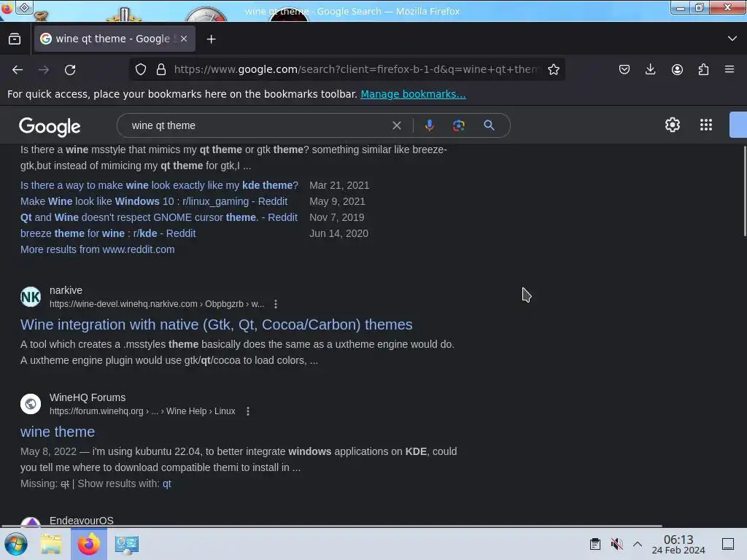Bookmark this page with star icon
Viewport: 747px width, 560px height.
pos(554,69)
